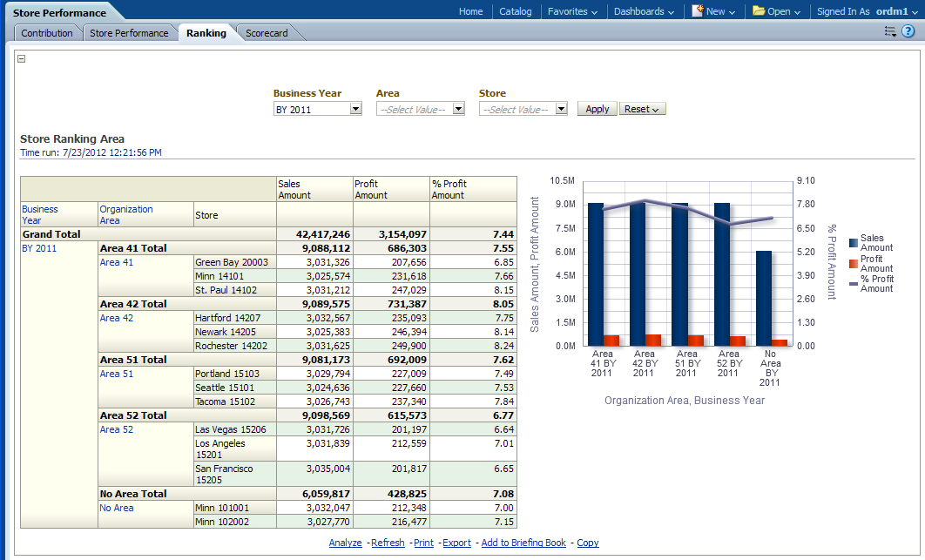The width and height of the screenshot is (925, 560).
Task: Select the Ranking tab
Action: point(206,33)
